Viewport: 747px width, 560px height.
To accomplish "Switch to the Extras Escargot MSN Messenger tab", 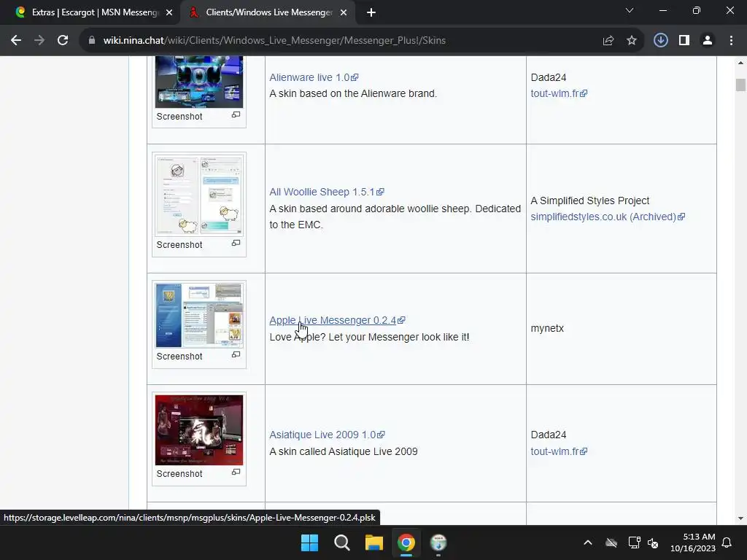I will point(94,12).
